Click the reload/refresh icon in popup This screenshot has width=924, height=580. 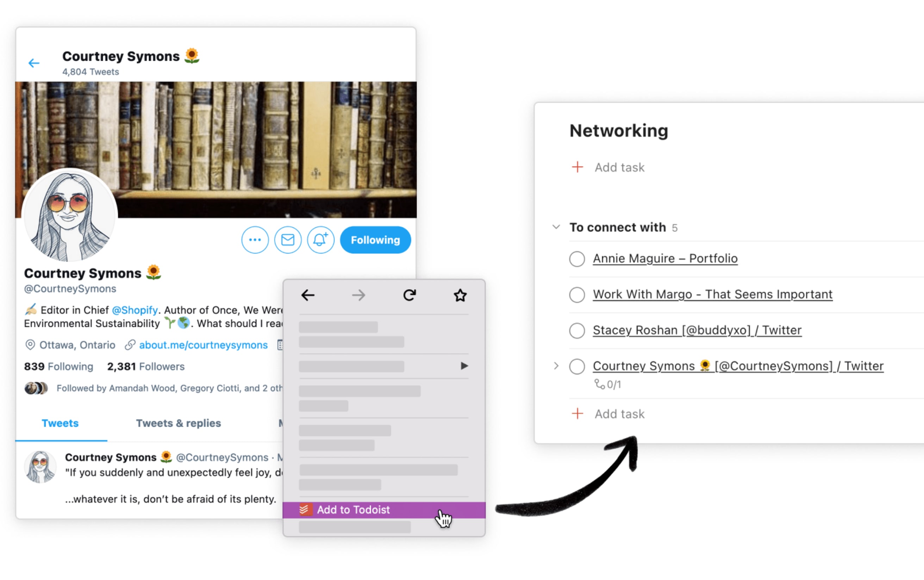click(x=410, y=295)
